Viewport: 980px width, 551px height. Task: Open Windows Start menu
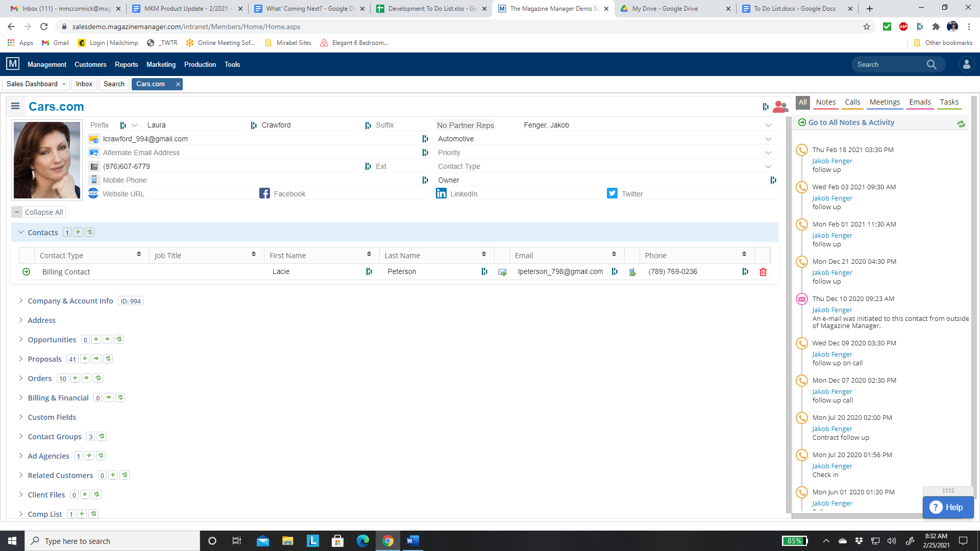click(12, 541)
